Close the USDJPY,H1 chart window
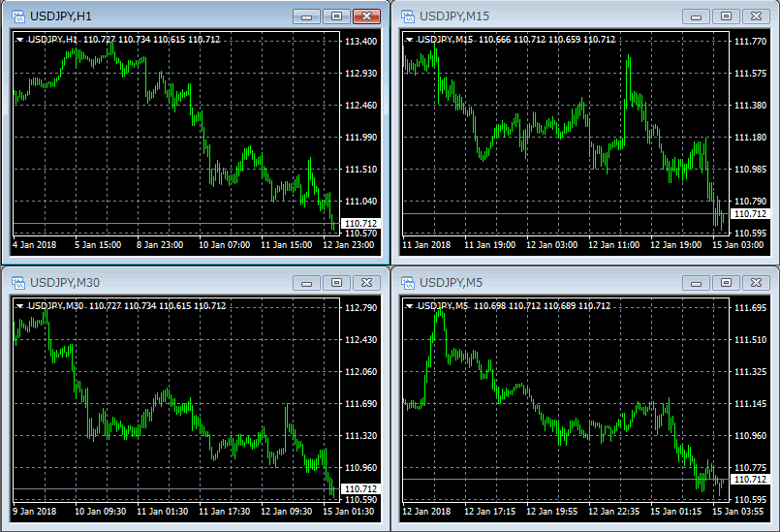 pos(366,16)
